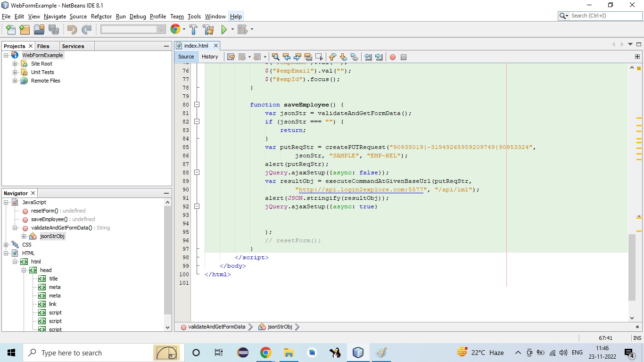Viewport: 644px width, 362px height.
Task: Start macro recording in the editor toolbar
Action: [393, 57]
